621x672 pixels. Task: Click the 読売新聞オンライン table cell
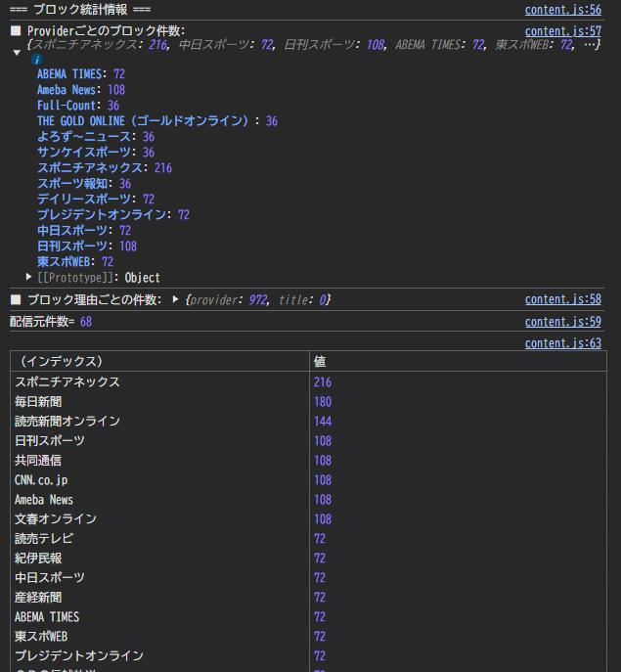coord(159,422)
